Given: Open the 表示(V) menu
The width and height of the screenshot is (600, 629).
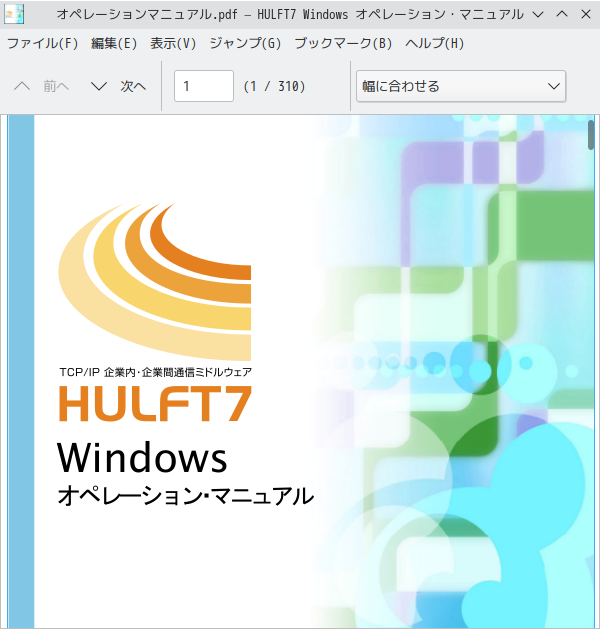Looking at the screenshot, I should (173, 43).
